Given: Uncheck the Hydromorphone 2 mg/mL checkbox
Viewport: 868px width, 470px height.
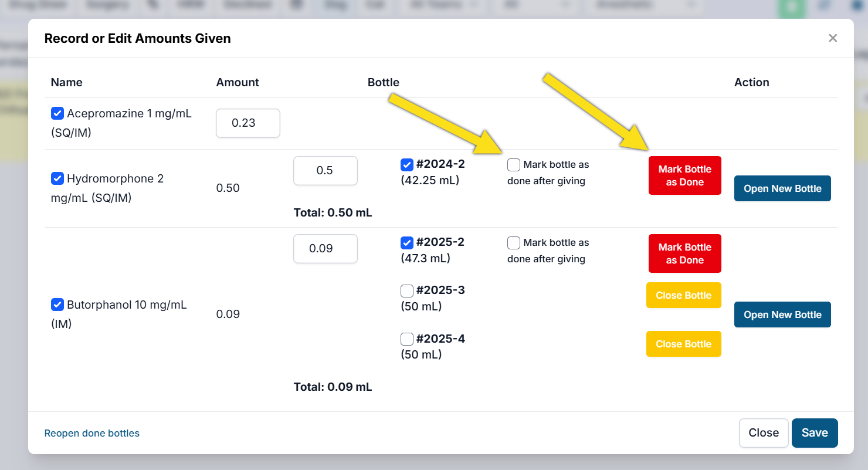Looking at the screenshot, I should coord(57,178).
